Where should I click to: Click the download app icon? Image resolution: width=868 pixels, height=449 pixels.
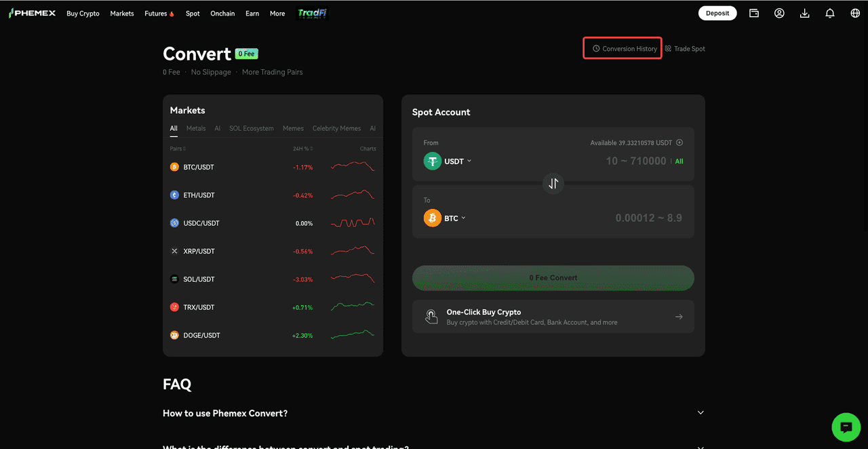805,13
